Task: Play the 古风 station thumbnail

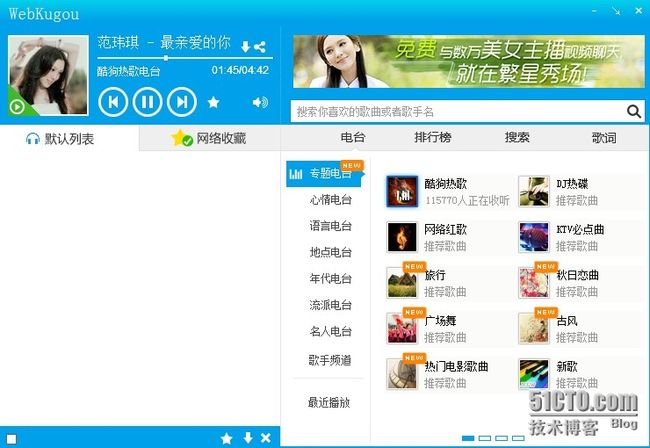Action: pos(534,328)
